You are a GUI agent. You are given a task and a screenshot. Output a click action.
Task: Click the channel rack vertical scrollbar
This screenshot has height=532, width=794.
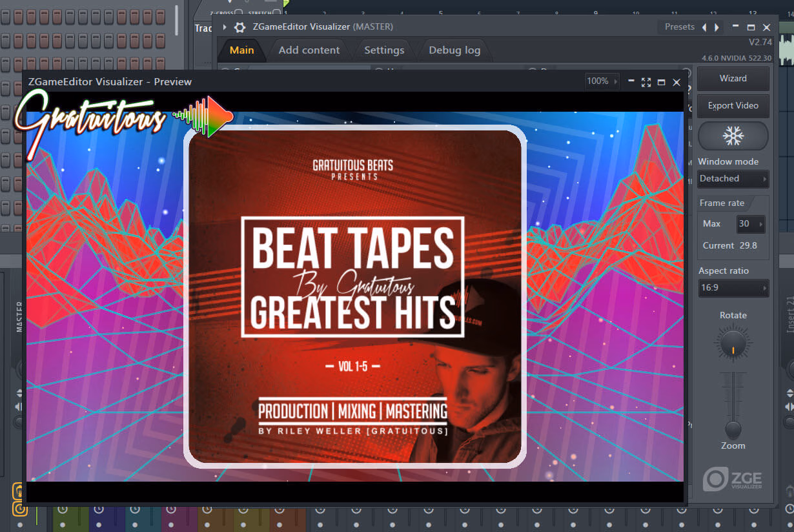pos(176,19)
